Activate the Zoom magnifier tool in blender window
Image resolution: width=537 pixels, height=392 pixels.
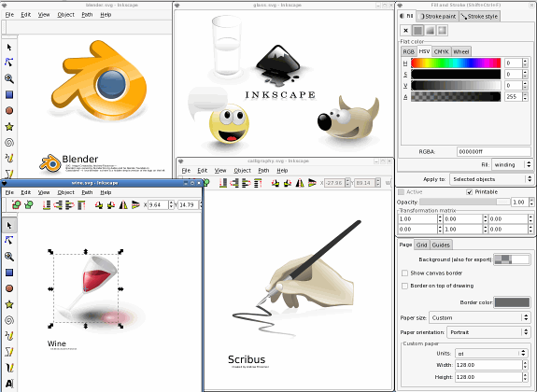(9, 78)
